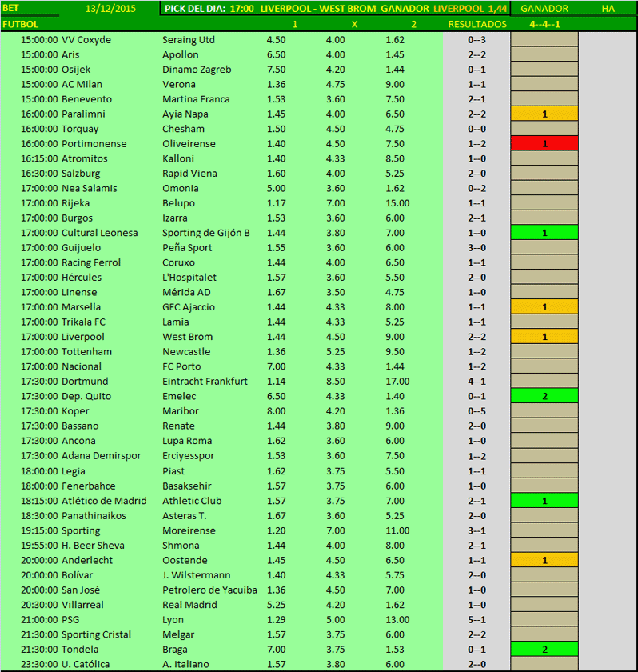Select GFC Ajaccio team cell
This screenshot has height=672, width=638.
coord(189,307)
